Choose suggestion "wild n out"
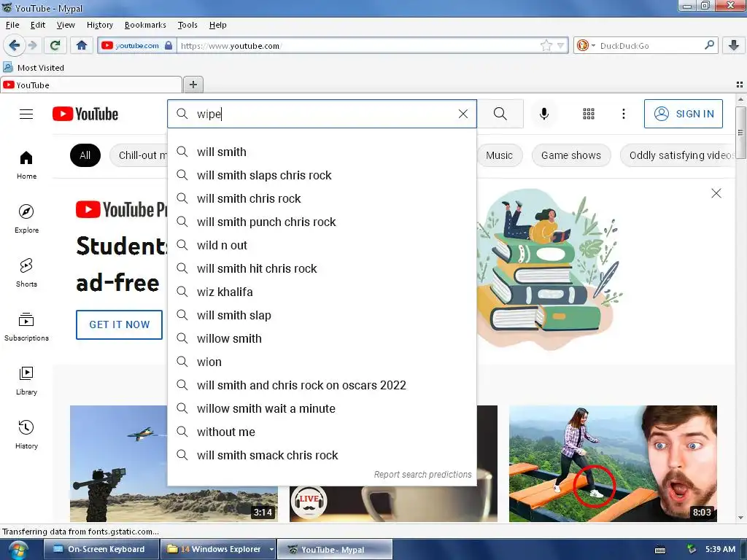 click(322, 245)
